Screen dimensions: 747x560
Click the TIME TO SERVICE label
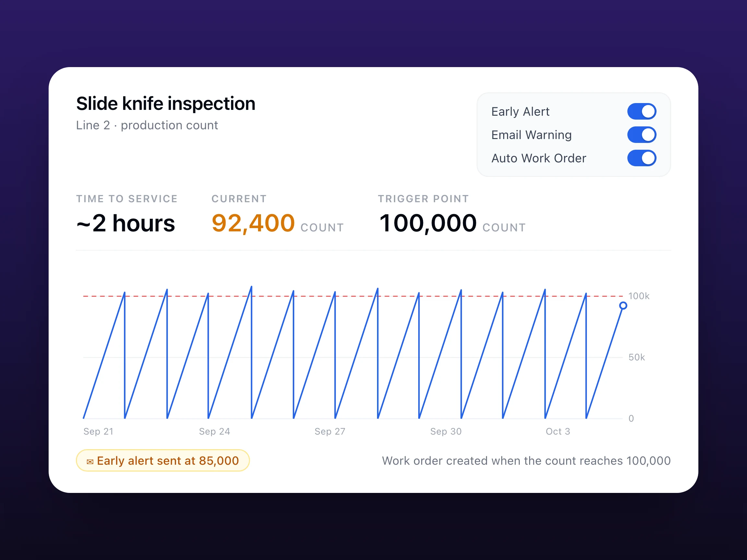pyautogui.click(x=127, y=199)
